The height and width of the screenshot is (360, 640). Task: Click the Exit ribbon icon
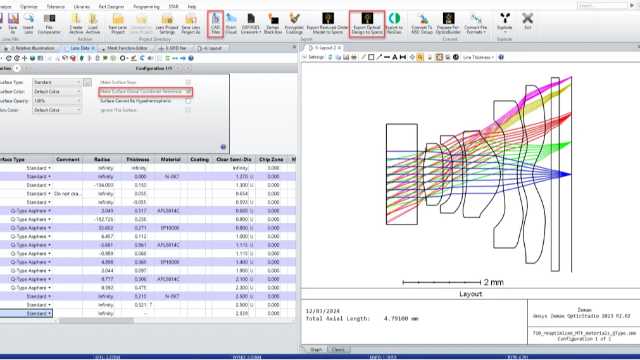[527, 21]
